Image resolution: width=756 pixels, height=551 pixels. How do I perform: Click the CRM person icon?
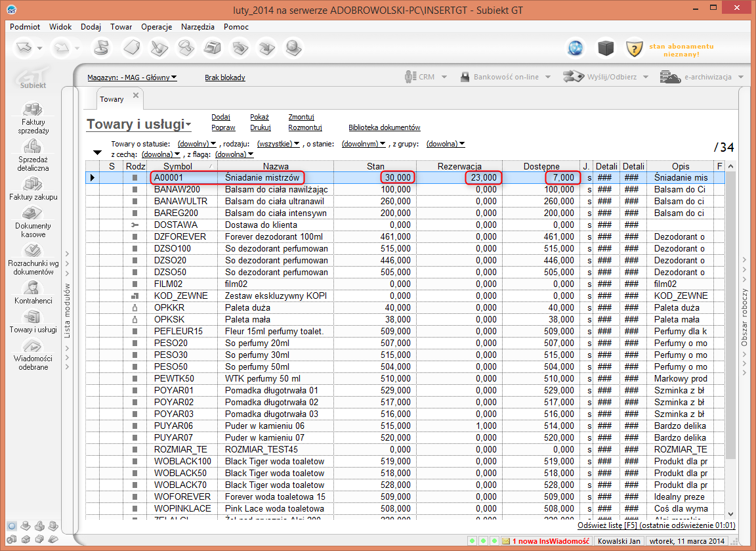[x=410, y=77]
